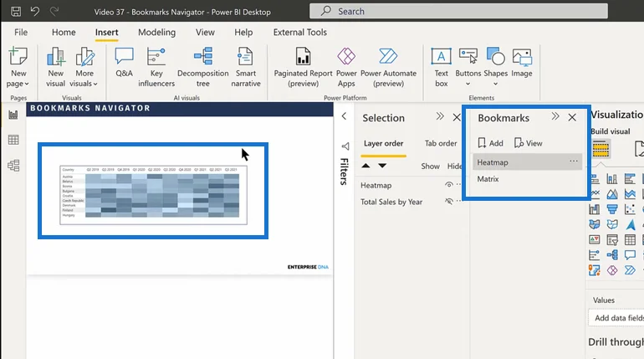Insert an Image from the ribbon

pos(522,63)
